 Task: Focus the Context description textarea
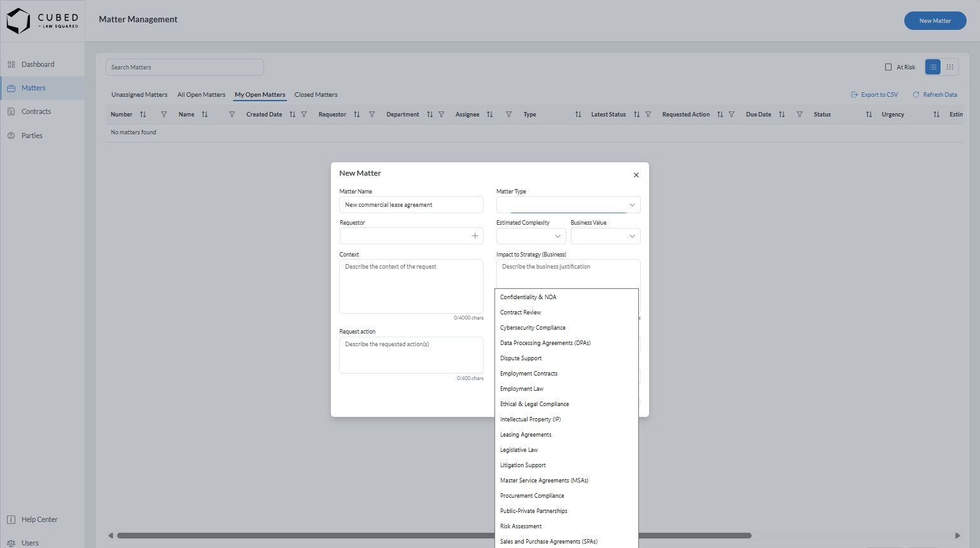411,286
